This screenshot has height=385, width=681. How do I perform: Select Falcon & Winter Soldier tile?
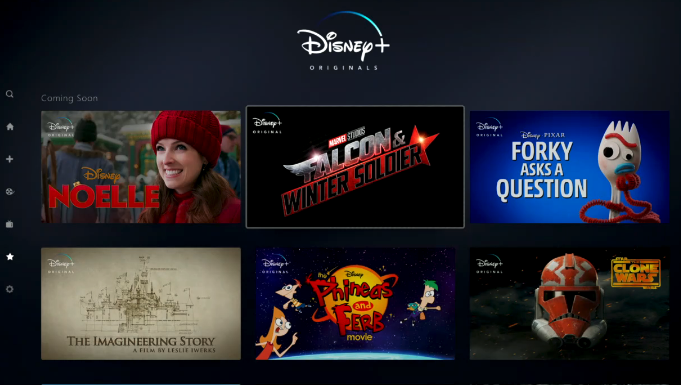355,167
